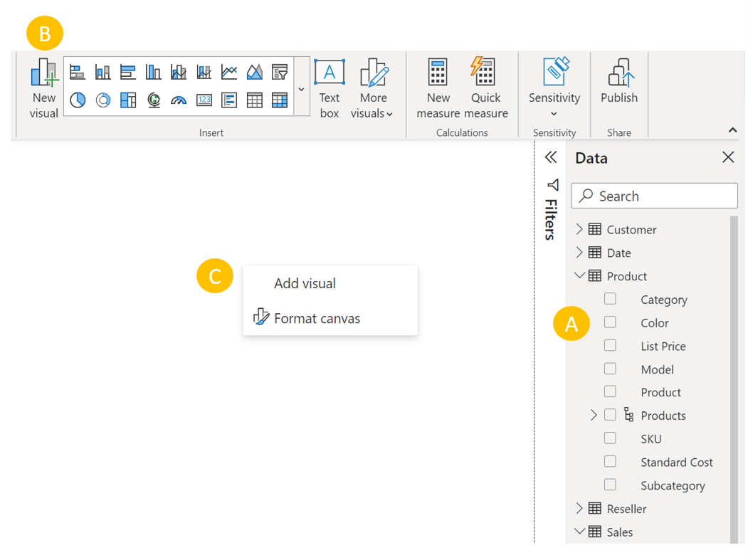Insert a pie chart visual

(78, 100)
